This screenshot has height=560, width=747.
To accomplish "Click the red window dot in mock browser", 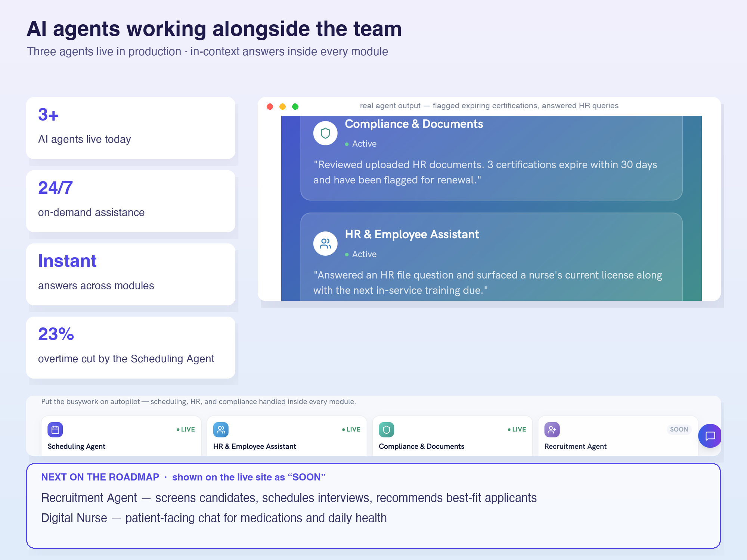I will coord(270,106).
